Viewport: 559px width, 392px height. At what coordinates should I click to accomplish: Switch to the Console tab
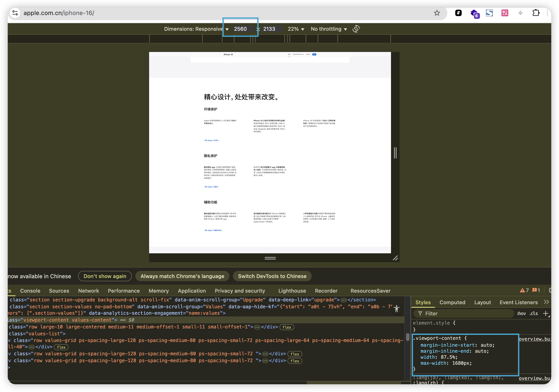pyautogui.click(x=30, y=290)
